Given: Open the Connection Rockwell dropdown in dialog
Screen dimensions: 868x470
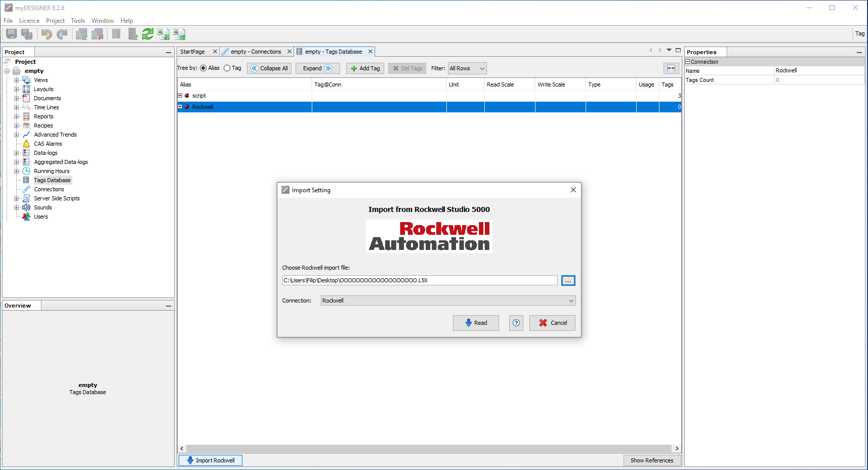Looking at the screenshot, I should tap(448, 301).
